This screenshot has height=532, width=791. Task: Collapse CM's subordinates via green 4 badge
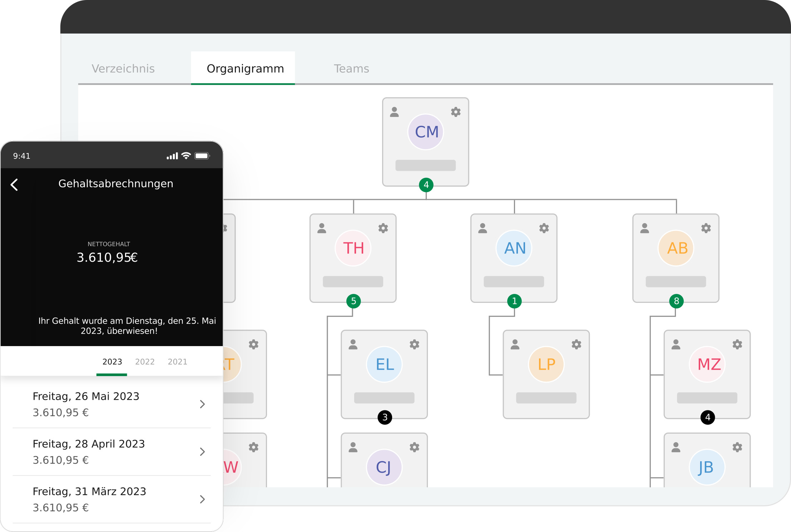coord(426,185)
